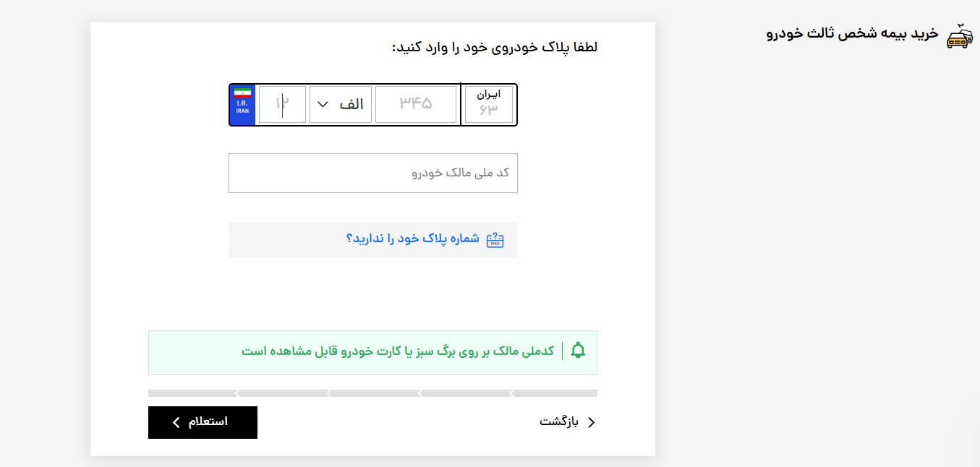The width and height of the screenshot is (980, 467).
Task: Click the car insurance icon in header
Action: [x=959, y=36]
